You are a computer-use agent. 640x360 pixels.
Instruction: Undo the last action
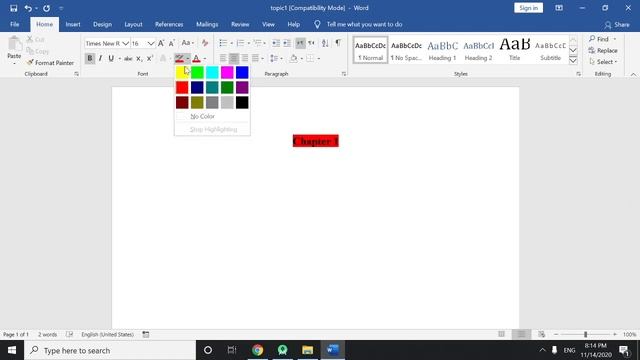[28, 8]
